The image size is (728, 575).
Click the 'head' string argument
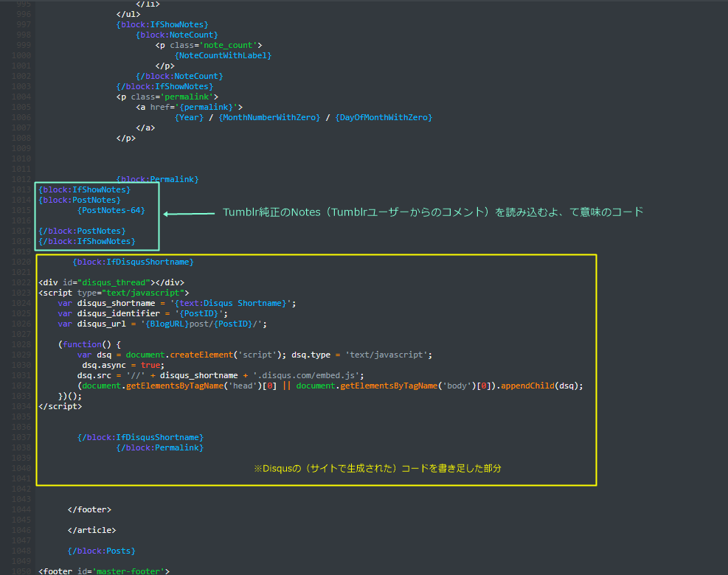(243, 386)
